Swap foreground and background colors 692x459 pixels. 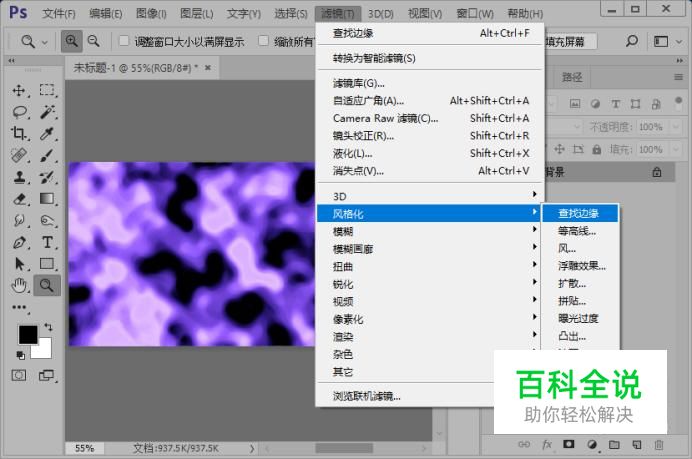point(48,327)
